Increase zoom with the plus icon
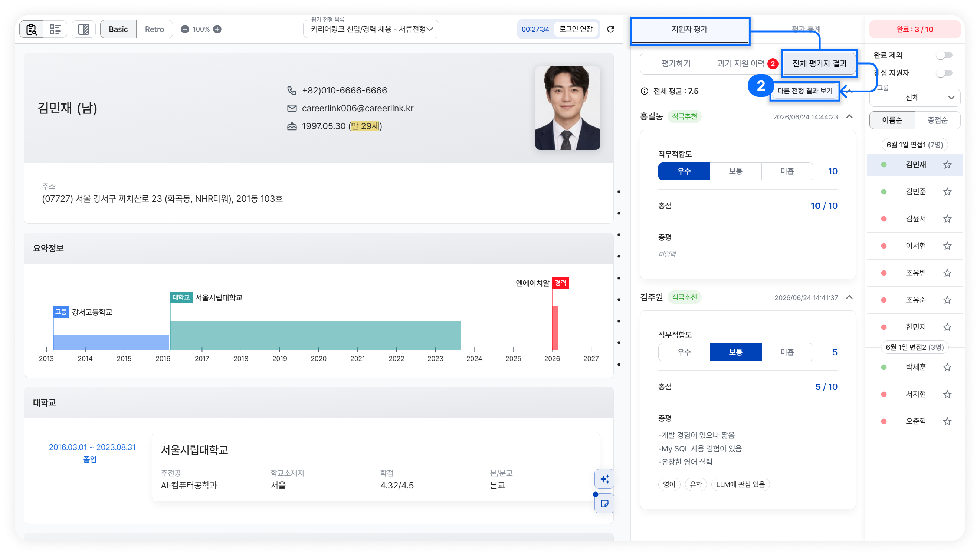Viewport: 980px width, 556px height. click(217, 29)
